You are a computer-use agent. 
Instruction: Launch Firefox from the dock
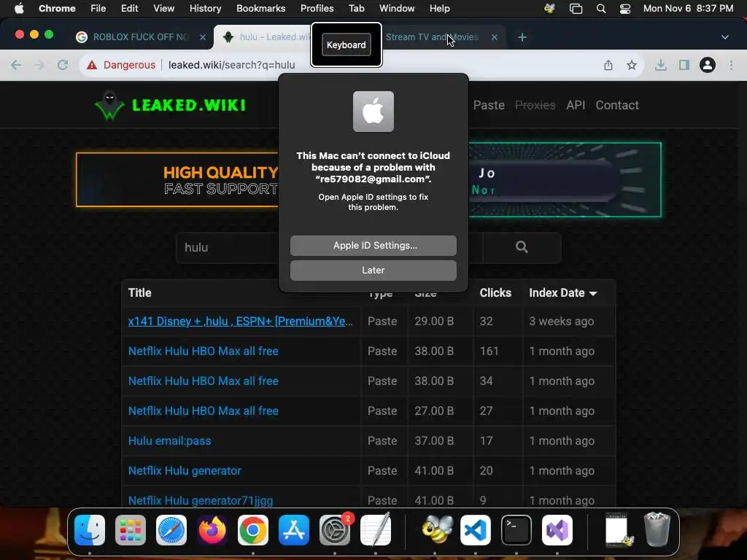pyautogui.click(x=212, y=530)
